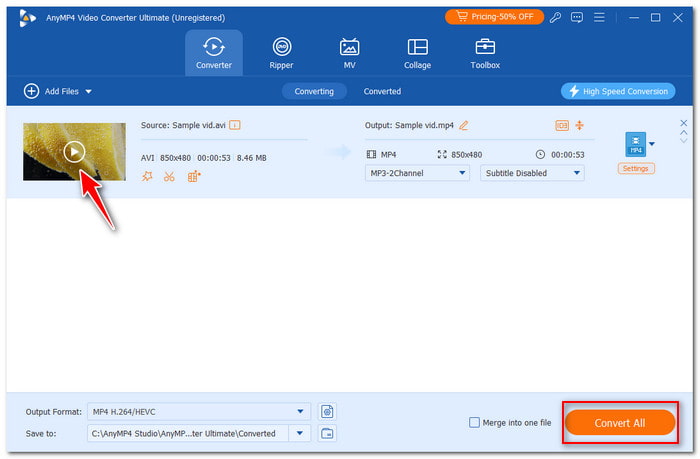This screenshot has width=700, height=459.
Task: Play the Sample vid thumbnail preview
Action: tap(74, 152)
